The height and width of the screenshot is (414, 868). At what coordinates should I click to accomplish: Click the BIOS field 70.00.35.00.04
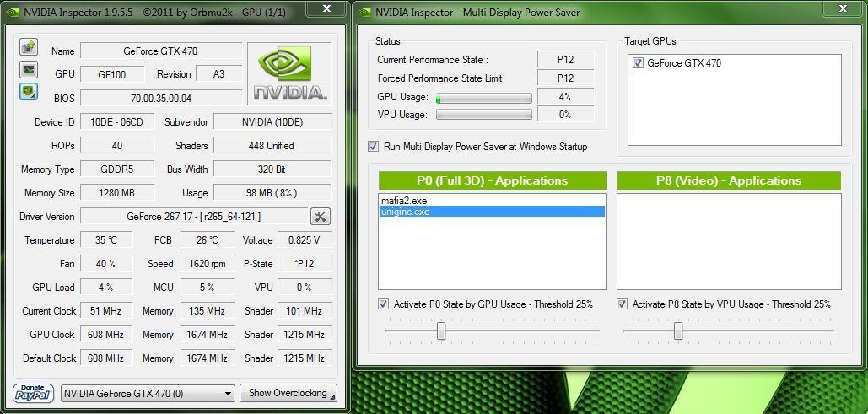(160, 98)
